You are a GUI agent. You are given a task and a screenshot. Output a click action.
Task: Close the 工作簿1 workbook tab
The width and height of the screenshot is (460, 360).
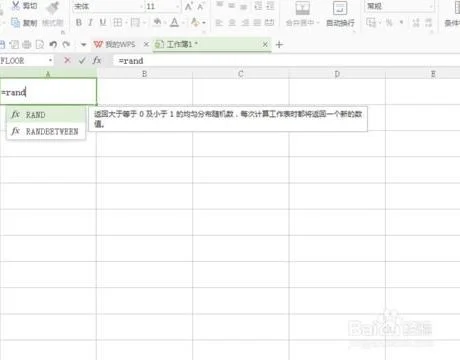[265, 44]
